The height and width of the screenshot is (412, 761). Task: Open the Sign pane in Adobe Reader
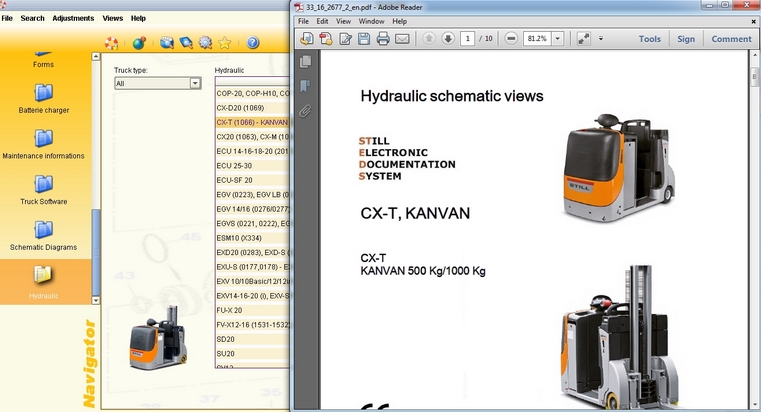tap(686, 39)
